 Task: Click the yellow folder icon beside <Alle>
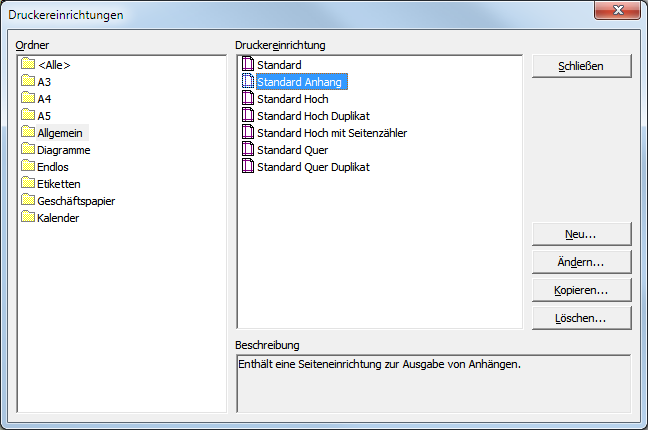(28, 65)
